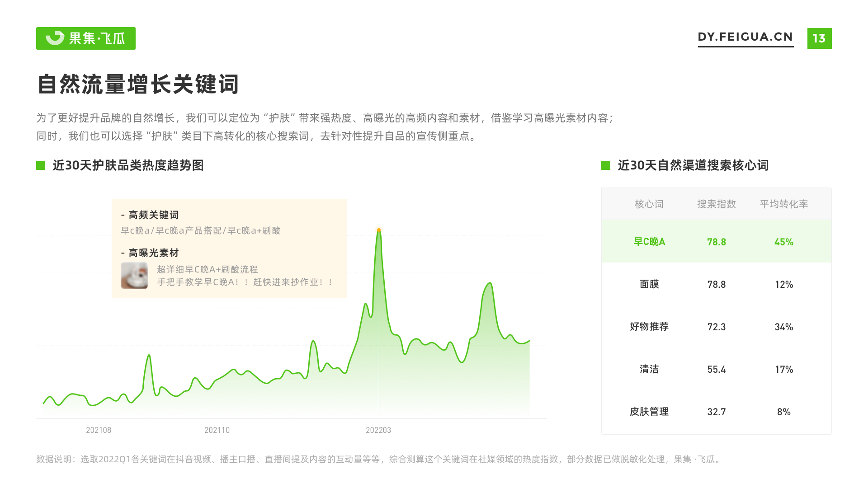Click the green square beside 近30天自然渠道搜索核心词
The image size is (868, 488).
[x=606, y=165]
